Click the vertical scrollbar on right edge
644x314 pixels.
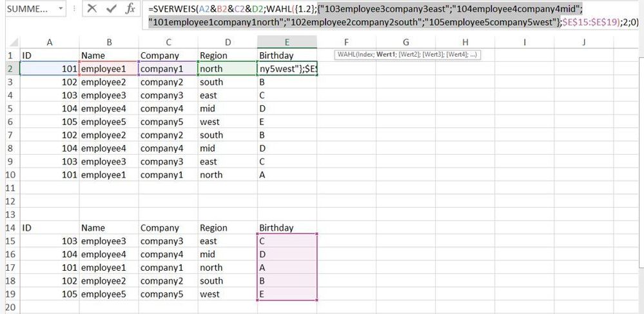[641, 162]
